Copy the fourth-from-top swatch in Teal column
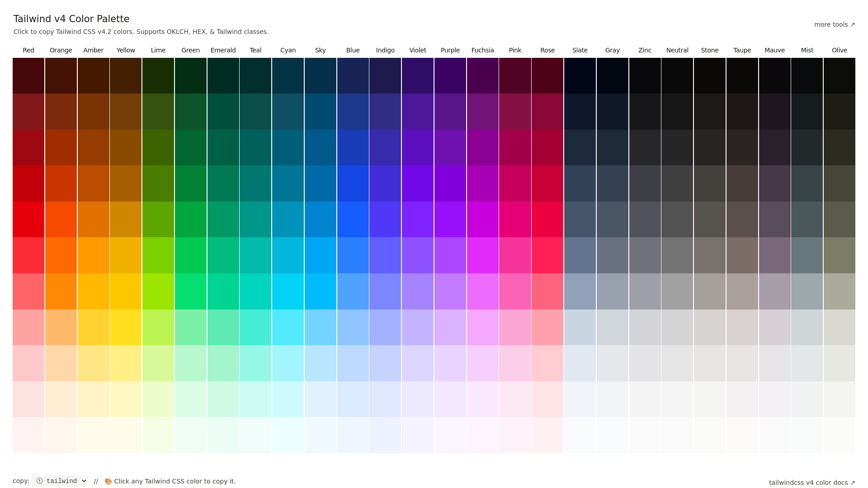 255,183
